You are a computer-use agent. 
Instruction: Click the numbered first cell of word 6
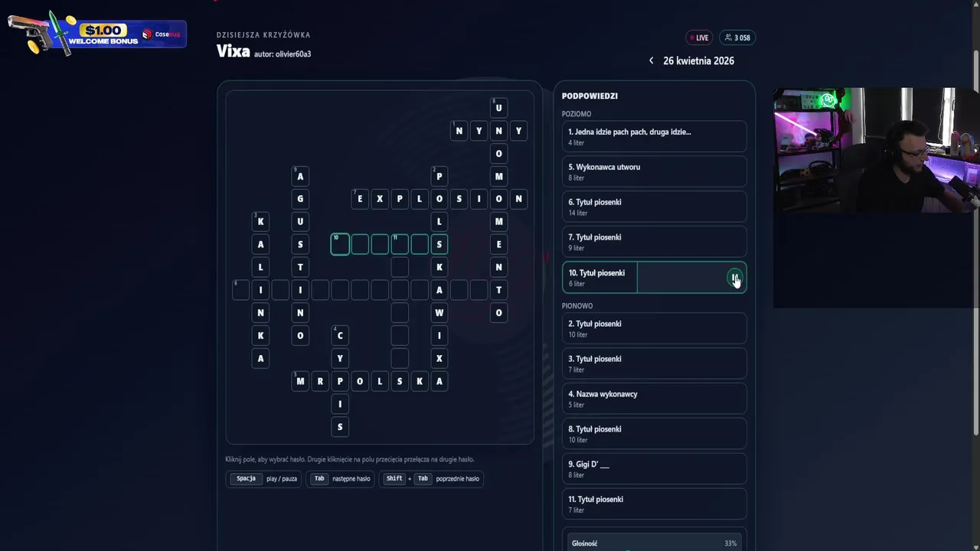point(241,290)
